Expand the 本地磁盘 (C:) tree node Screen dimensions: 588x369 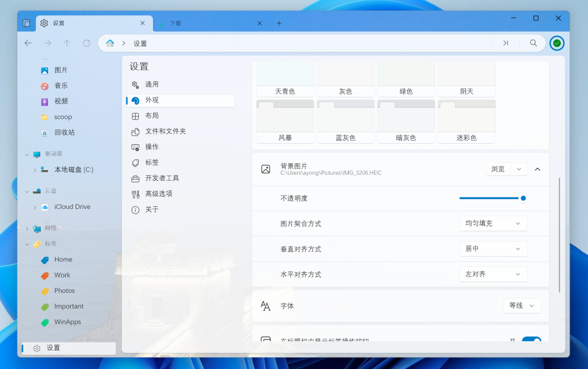click(x=35, y=170)
